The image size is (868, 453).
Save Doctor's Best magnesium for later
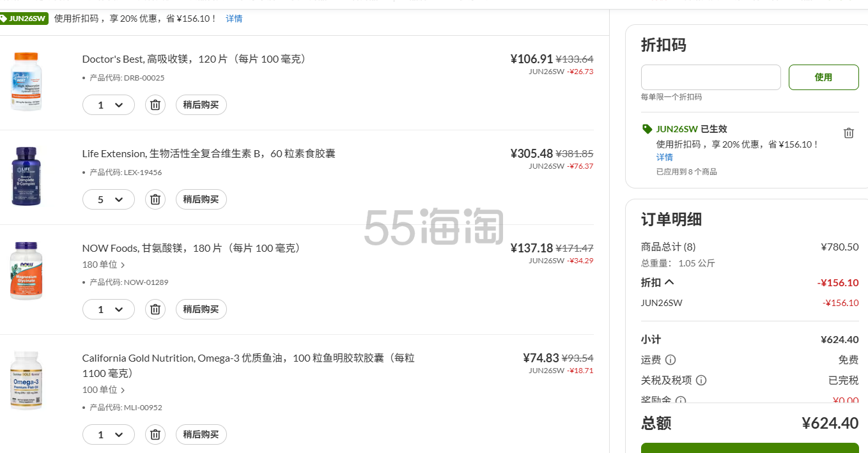[x=201, y=105]
